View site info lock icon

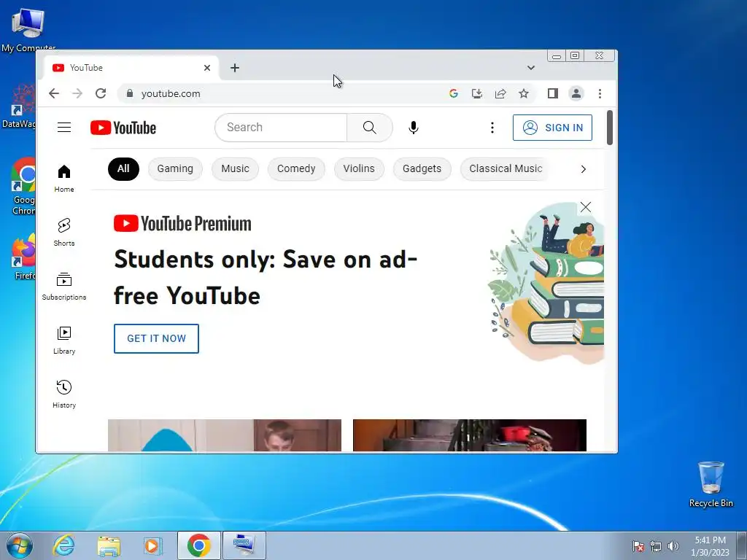[x=130, y=93]
